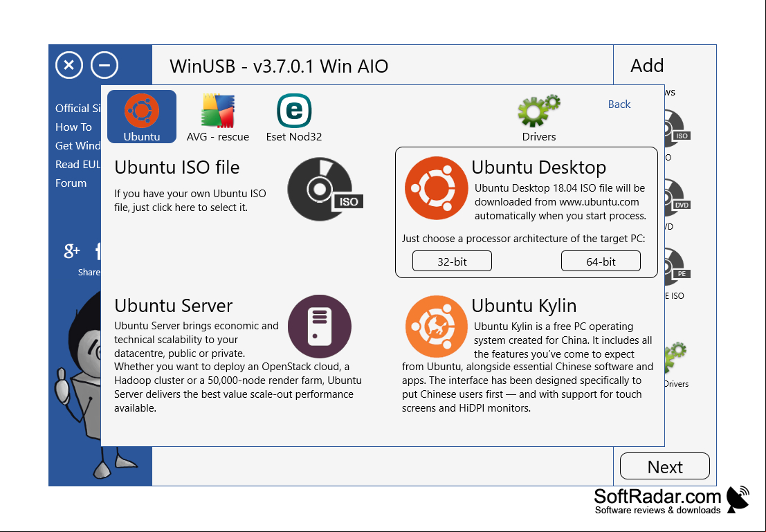Select the Ubuntu Kylin heading

click(525, 305)
